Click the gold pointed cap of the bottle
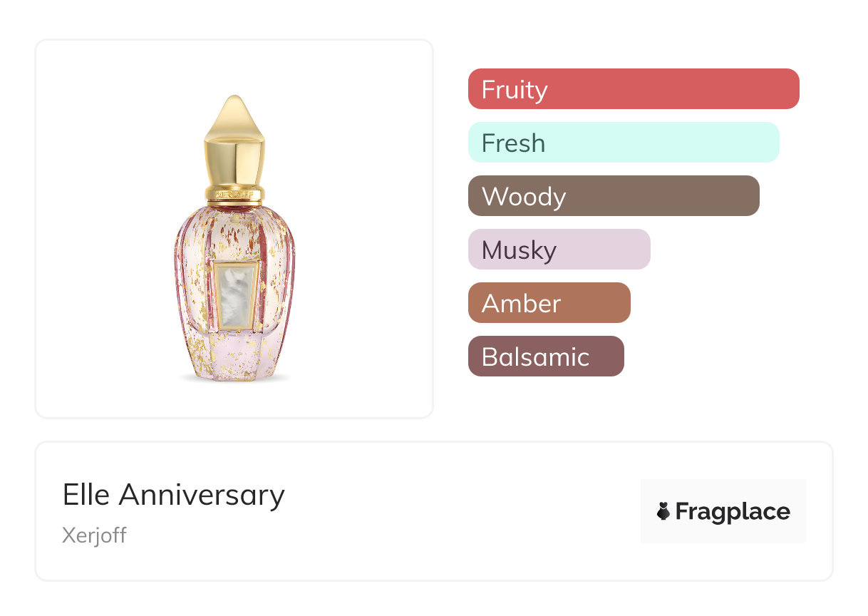The width and height of the screenshot is (868, 616). (234, 139)
